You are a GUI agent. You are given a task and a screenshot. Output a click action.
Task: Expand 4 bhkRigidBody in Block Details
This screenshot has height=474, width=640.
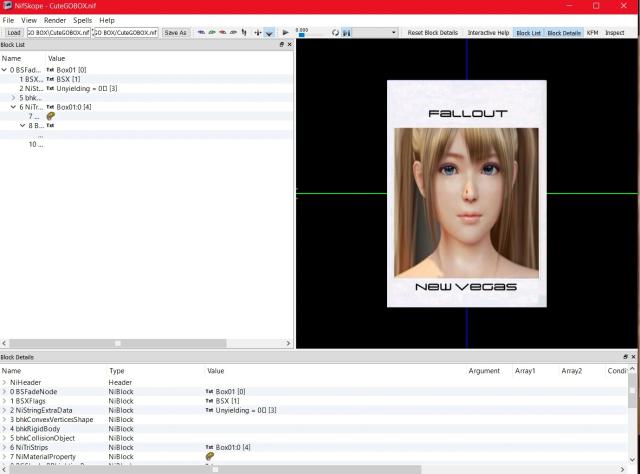coord(4,429)
